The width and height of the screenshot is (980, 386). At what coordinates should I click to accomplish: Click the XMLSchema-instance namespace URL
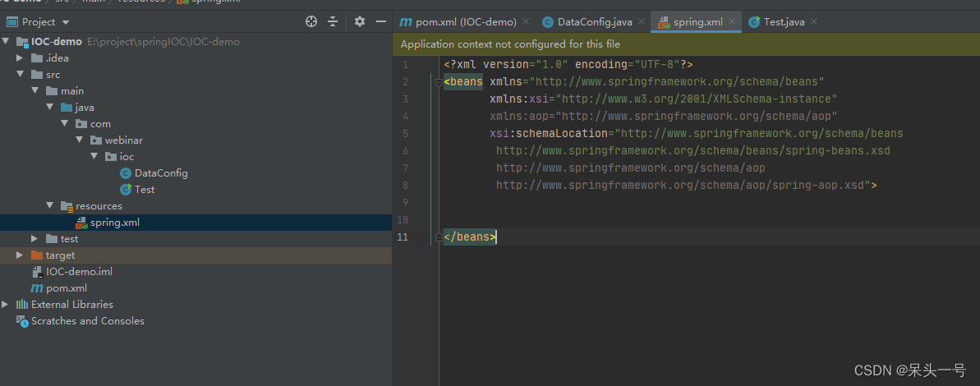(697, 99)
